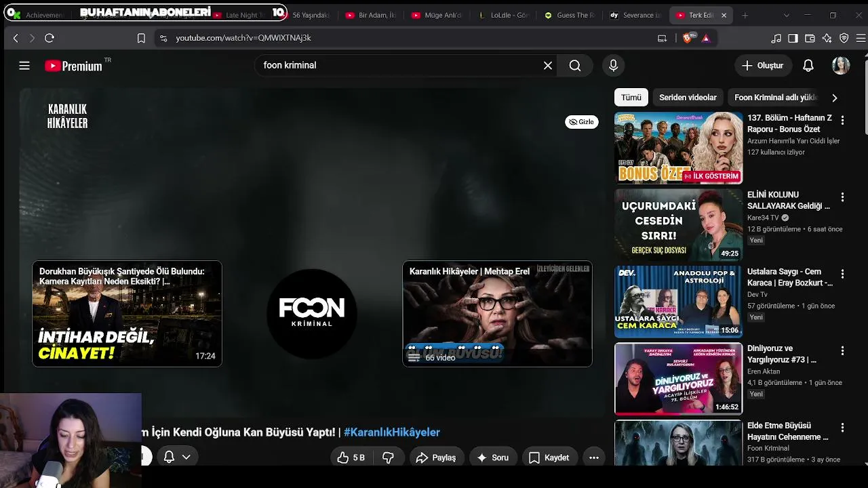Start voice search with microphone
The image size is (868, 488).
point(613,66)
